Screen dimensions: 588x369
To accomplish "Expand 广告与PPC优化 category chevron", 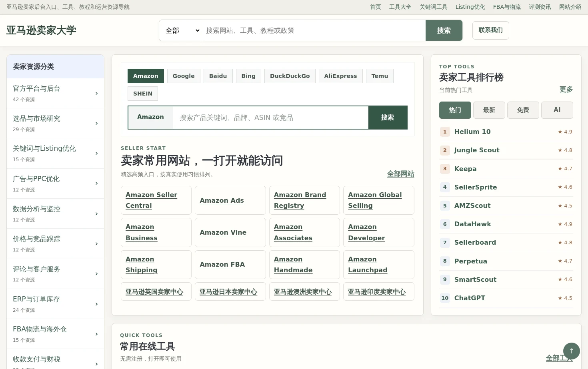I will (96, 184).
